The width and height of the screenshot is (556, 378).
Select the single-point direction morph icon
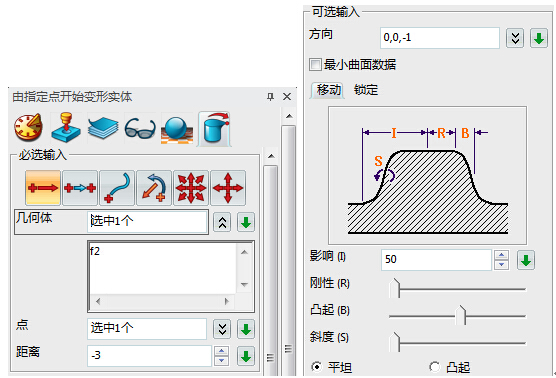[x=43, y=188]
